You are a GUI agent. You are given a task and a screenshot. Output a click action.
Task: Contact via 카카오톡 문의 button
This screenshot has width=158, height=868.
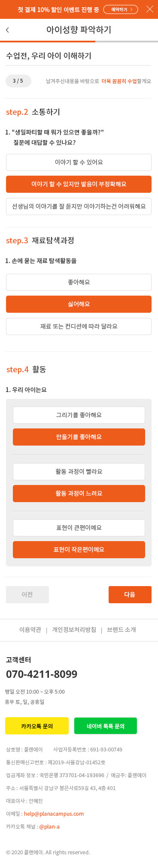[37, 726]
